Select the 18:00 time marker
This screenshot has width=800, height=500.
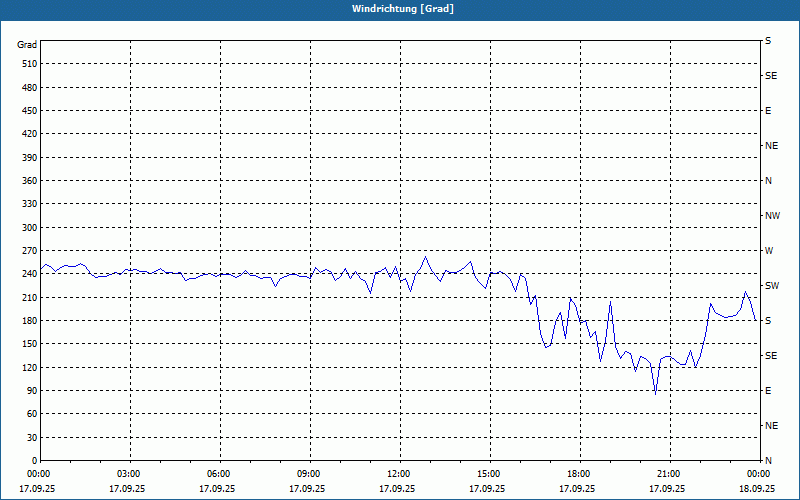[580, 474]
